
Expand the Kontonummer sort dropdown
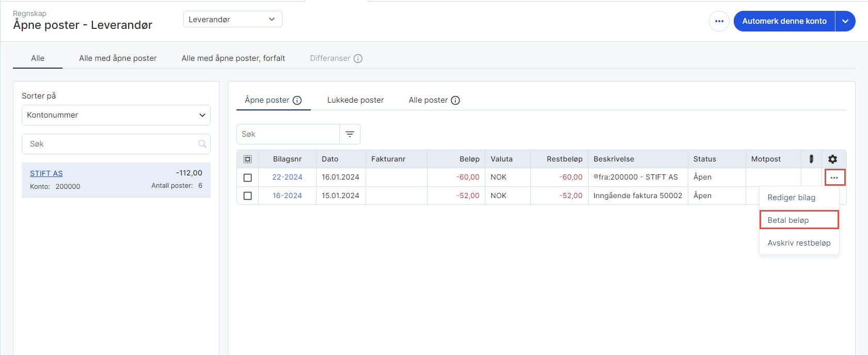(116, 115)
